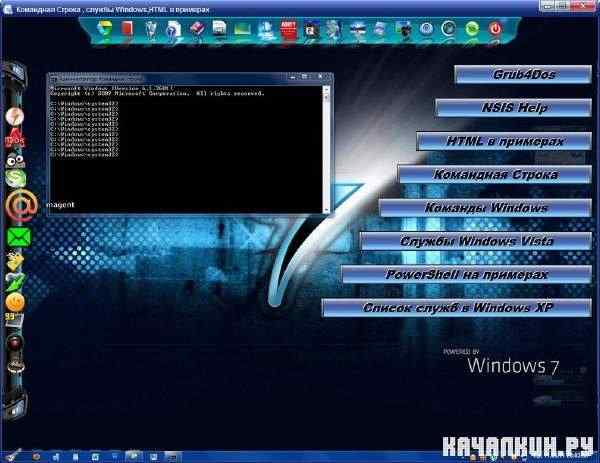The width and height of the screenshot is (600, 463).
Task: Open the red book icon in top dock
Action: point(127,29)
